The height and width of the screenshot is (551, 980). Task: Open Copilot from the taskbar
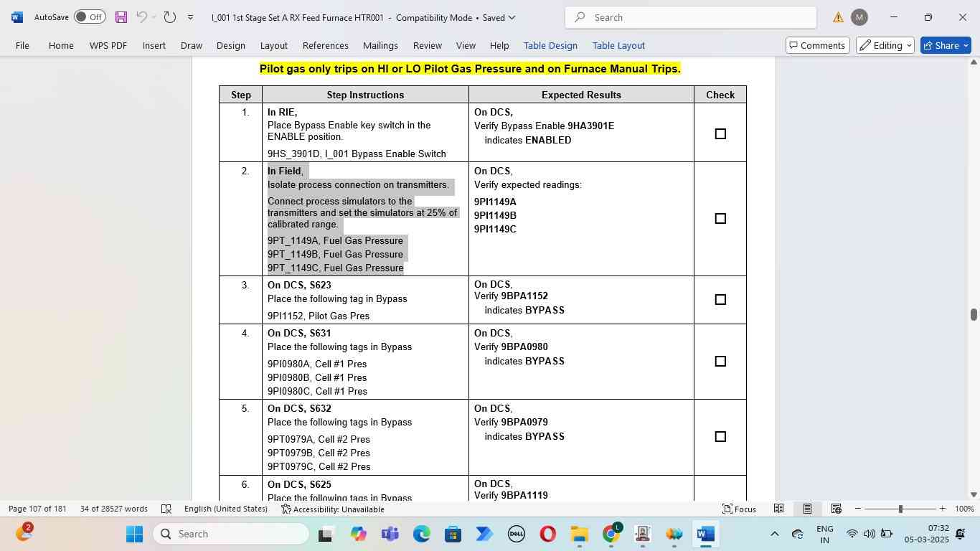pyautogui.click(x=358, y=534)
